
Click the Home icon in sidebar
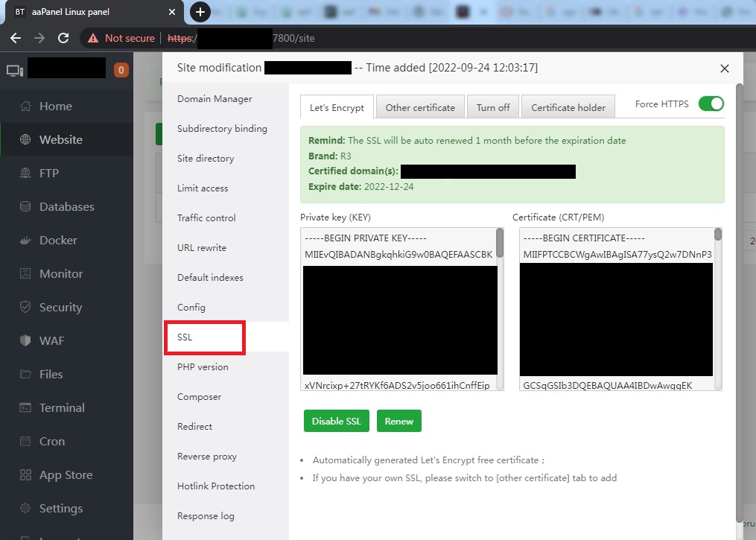coord(26,107)
